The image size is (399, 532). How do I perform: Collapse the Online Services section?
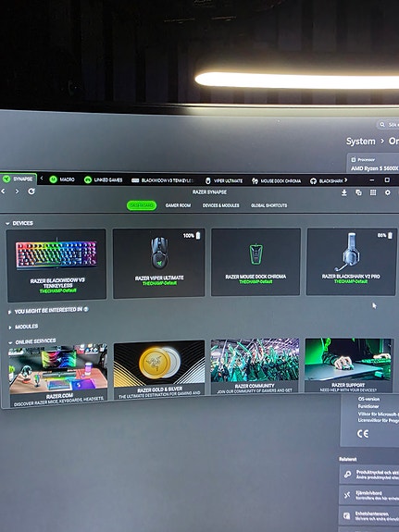(10, 342)
